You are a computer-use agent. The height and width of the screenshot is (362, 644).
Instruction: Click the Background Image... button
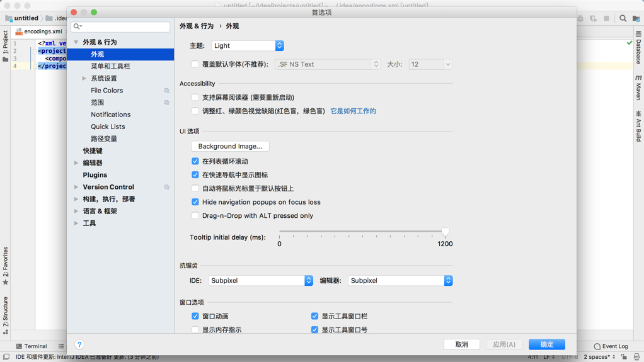click(230, 146)
